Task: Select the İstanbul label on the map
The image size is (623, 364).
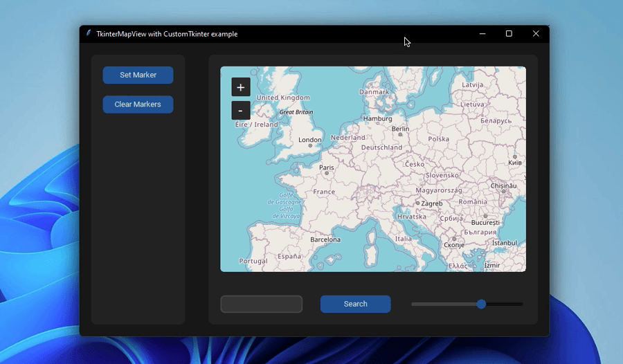Action: click(x=504, y=243)
